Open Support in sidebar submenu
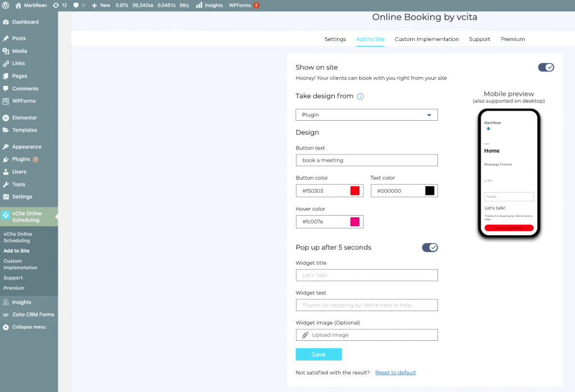This screenshot has height=392, width=575. pos(13,278)
